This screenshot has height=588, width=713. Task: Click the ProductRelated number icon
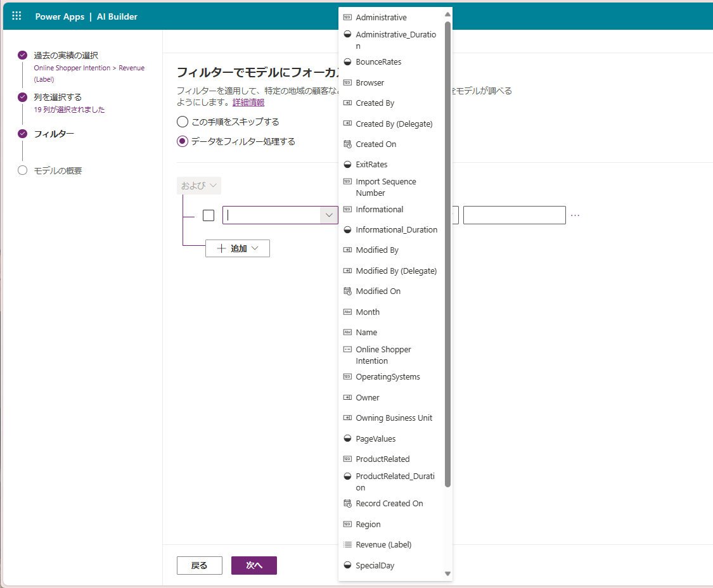347,459
